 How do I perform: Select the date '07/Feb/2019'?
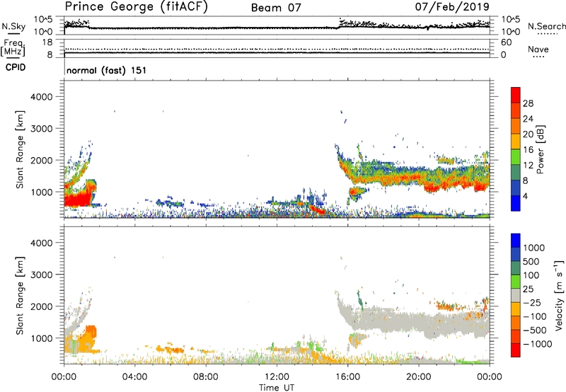pos(452,6)
